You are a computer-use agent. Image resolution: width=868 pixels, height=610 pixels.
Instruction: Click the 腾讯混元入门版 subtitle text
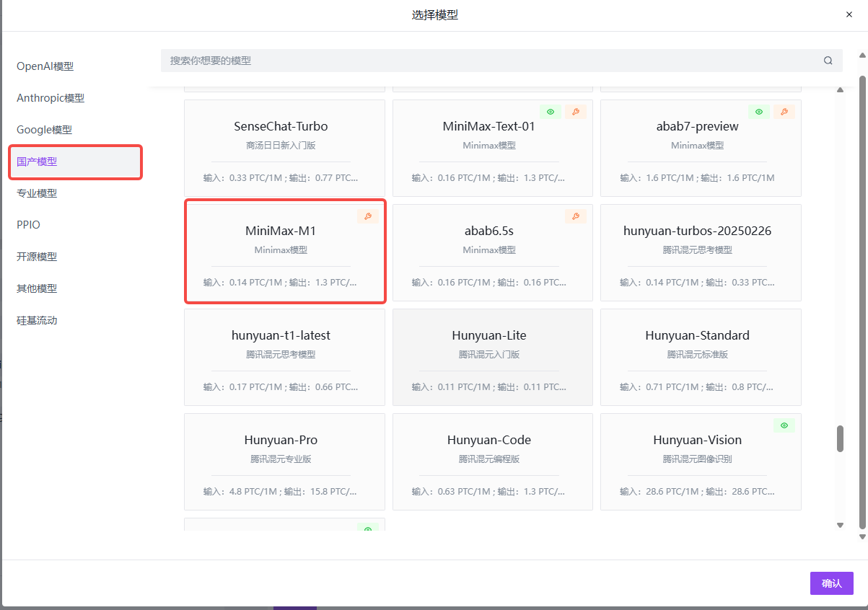pyautogui.click(x=489, y=354)
